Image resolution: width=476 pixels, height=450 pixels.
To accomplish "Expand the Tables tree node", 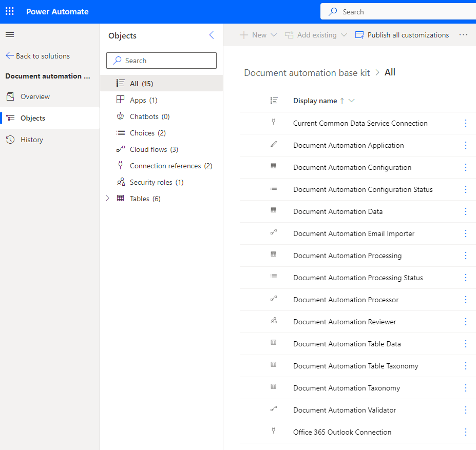I will tap(107, 199).
